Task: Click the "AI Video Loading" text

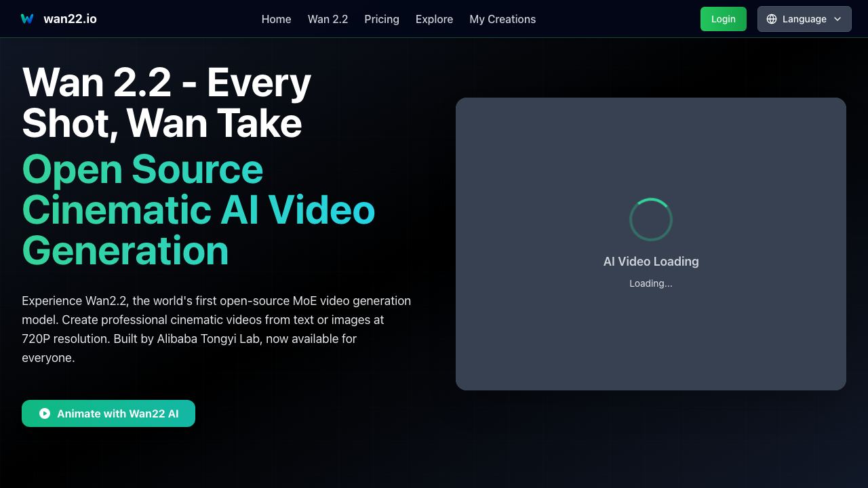Action: [651, 262]
